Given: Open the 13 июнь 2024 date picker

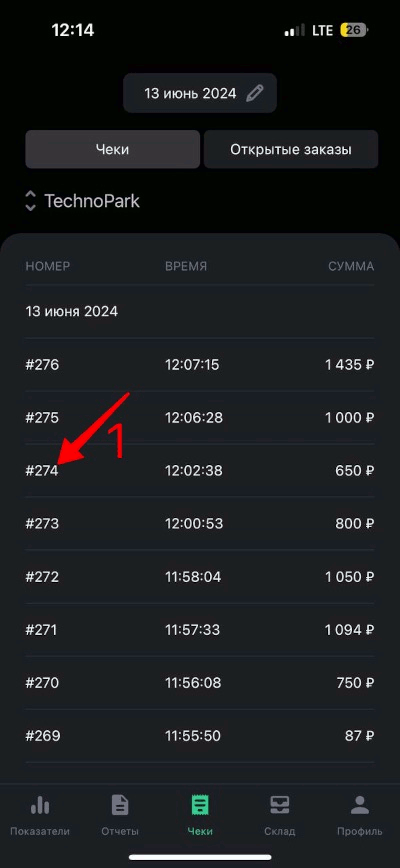Looking at the screenshot, I should click(200, 93).
